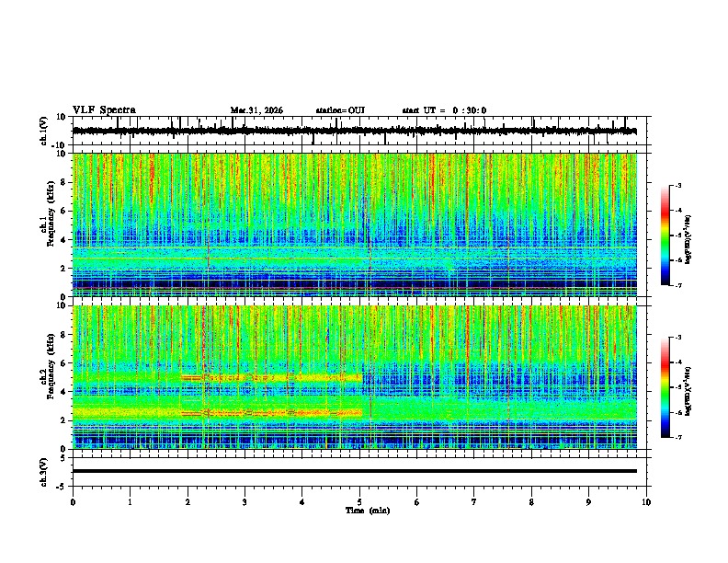Viewport: 728px width, 563px height.
Task: Click the ch.1 spectrogram color bar
Action: [x=665, y=236]
